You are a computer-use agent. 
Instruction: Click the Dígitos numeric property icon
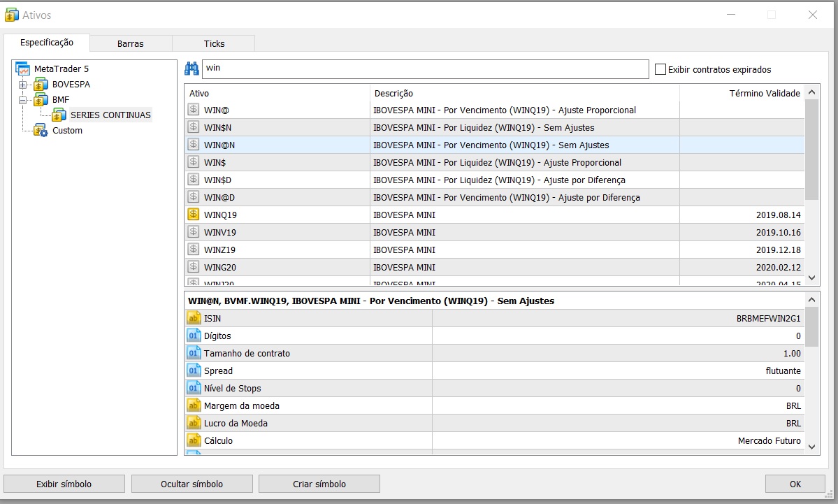194,336
